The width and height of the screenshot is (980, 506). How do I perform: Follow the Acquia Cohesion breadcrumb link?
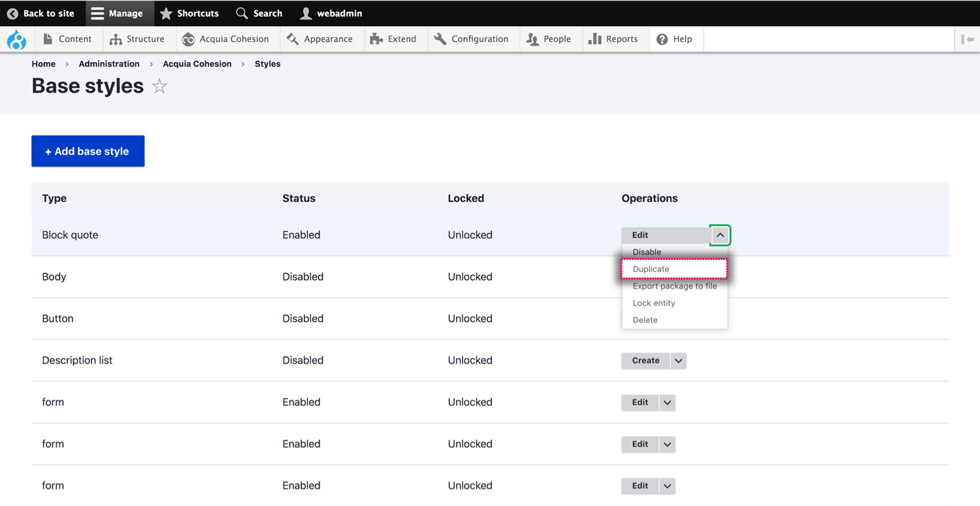(197, 64)
